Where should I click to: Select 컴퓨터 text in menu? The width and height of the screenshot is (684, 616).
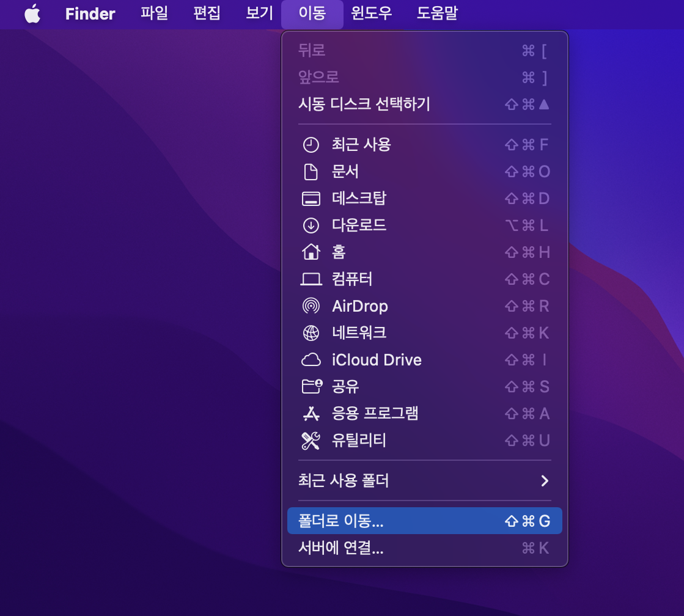click(352, 279)
